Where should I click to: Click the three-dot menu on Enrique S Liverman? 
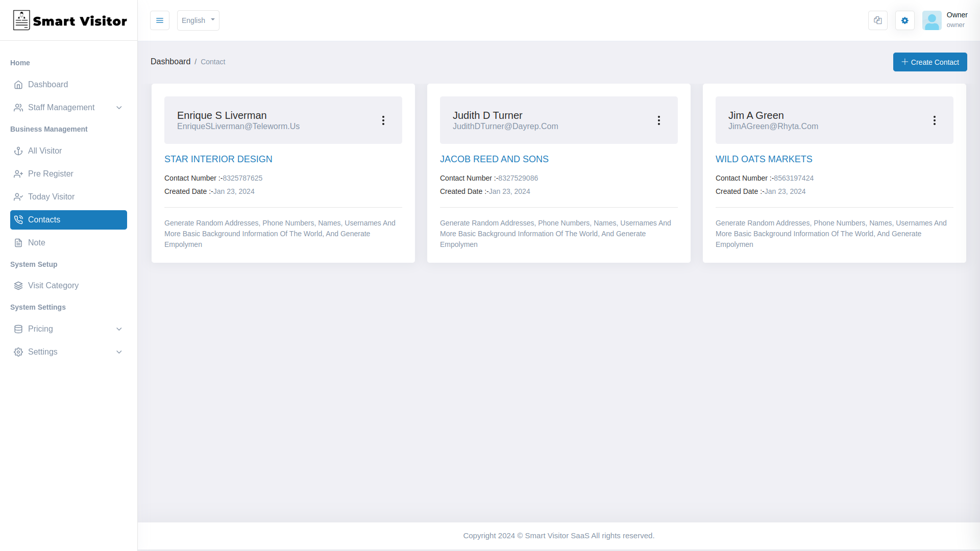[383, 120]
